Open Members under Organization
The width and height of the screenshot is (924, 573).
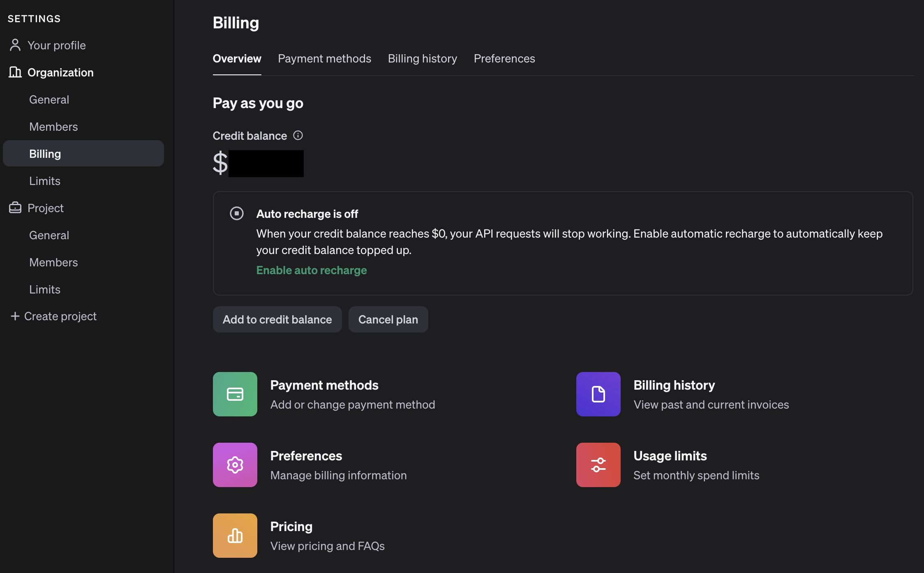pyautogui.click(x=53, y=127)
